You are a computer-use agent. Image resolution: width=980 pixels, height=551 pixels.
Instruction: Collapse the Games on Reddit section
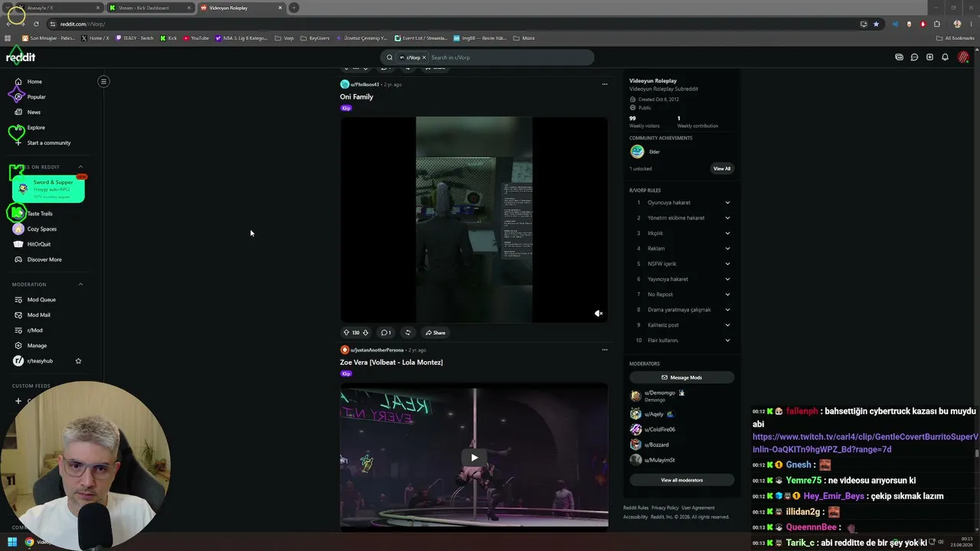pos(80,167)
